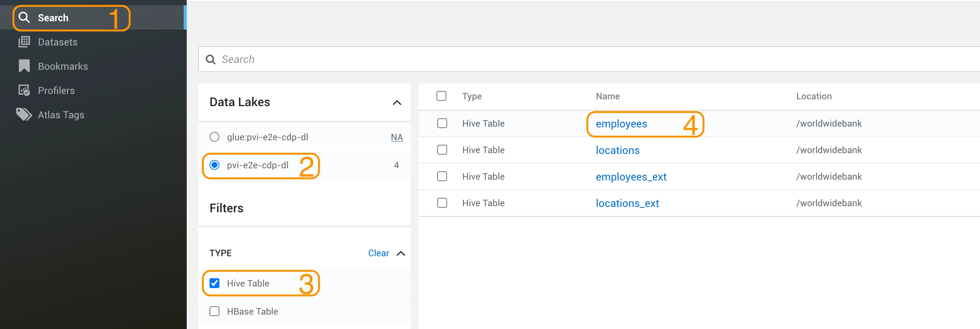The height and width of the screenshot is (329, 980).
Task: Click the NA count next to glue data lake
Action: (397, 137)
